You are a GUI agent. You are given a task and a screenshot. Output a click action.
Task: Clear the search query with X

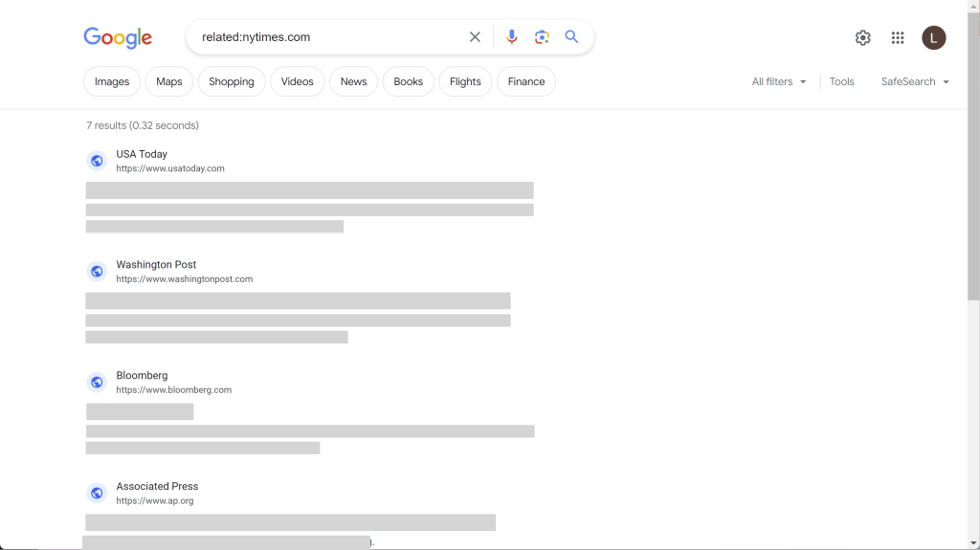pos(475,37)
